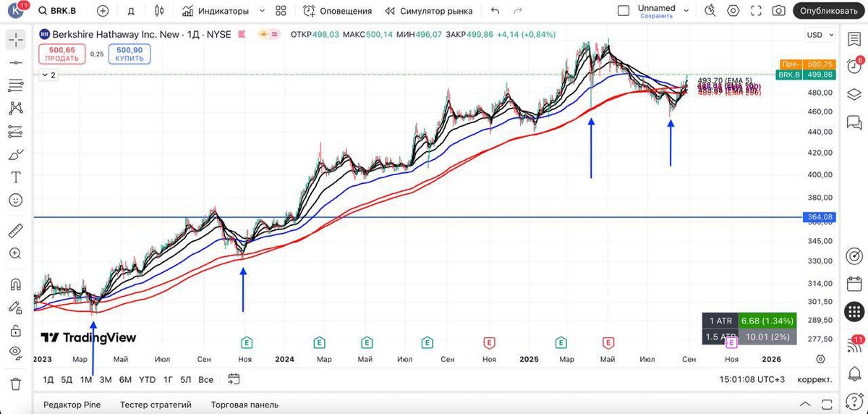Open object tree layers icon
Screen dimensions: 868x414
coord(854,93)
